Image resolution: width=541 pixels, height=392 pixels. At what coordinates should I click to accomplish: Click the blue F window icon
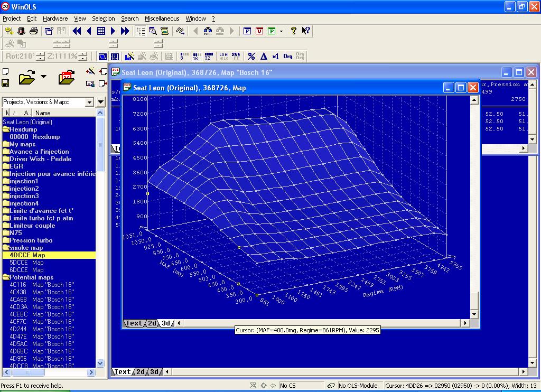click(x=247, y=31)
